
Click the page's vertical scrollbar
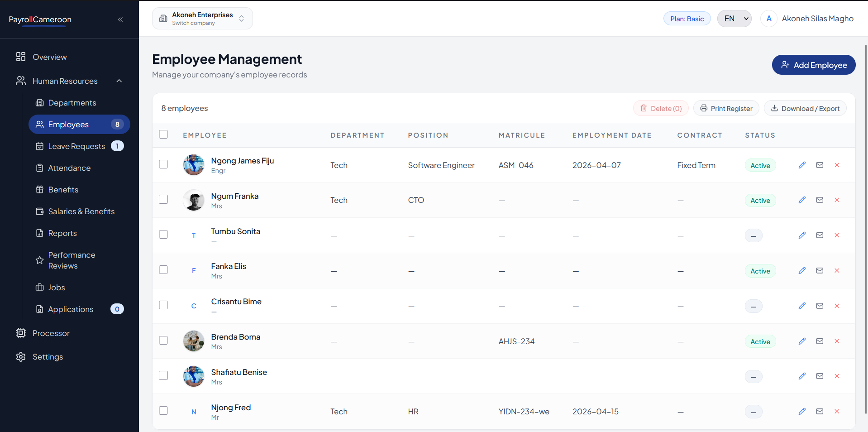point(866,226)
